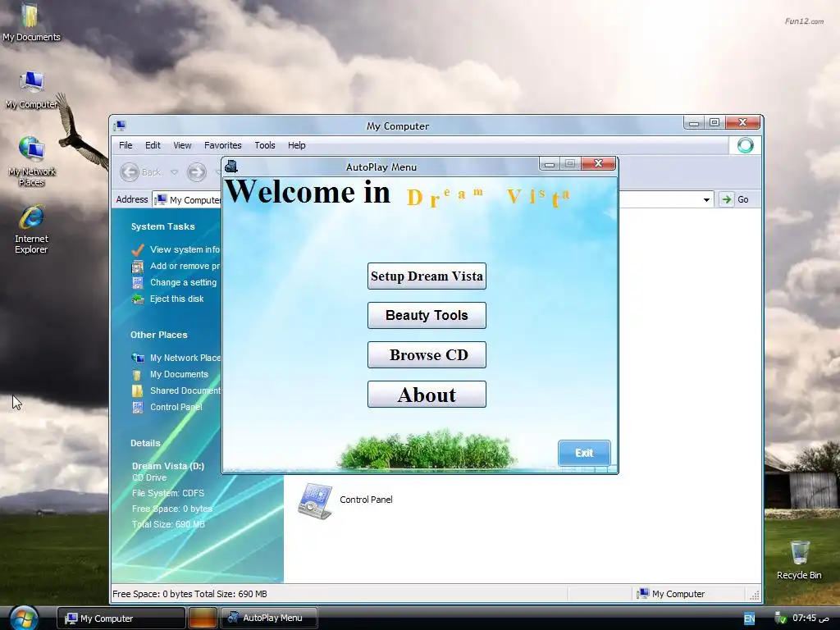Open the File menu
The width and height of the screenshot is (840, 630).
(126, 145)
